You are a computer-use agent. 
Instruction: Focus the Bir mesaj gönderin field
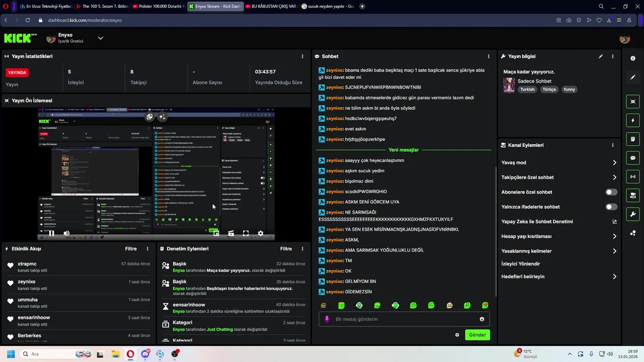click(404, 319)
